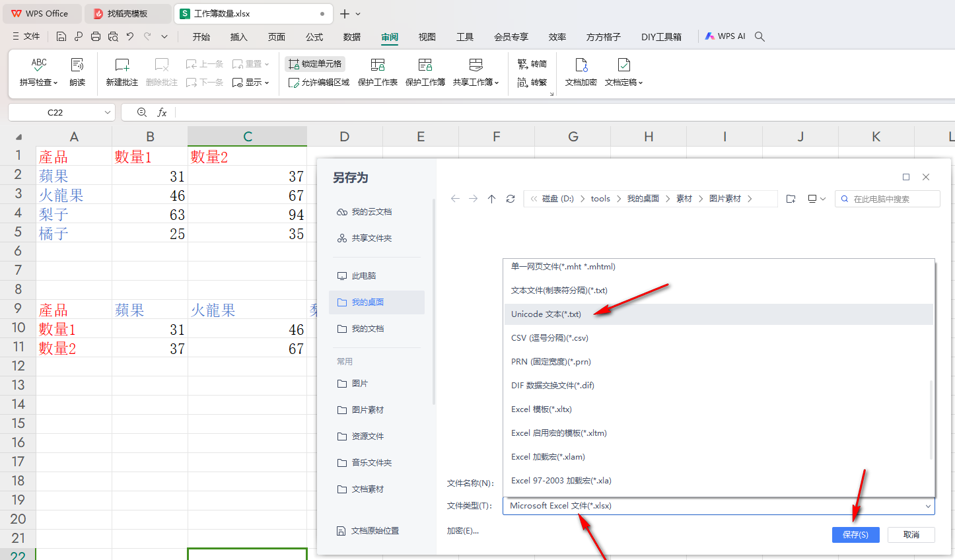Click the Print Preview icon
This screenshot has height=560, width=955.
[x=113, y=36]
